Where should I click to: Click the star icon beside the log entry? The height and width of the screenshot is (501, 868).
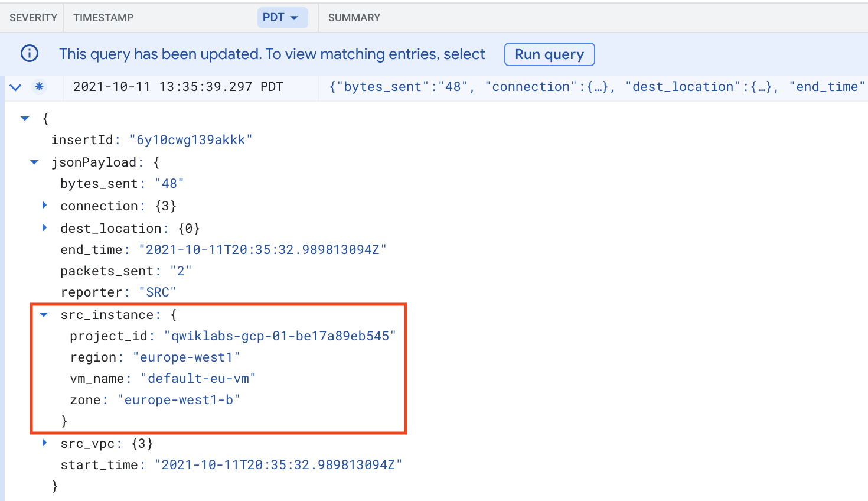[39, 86]
